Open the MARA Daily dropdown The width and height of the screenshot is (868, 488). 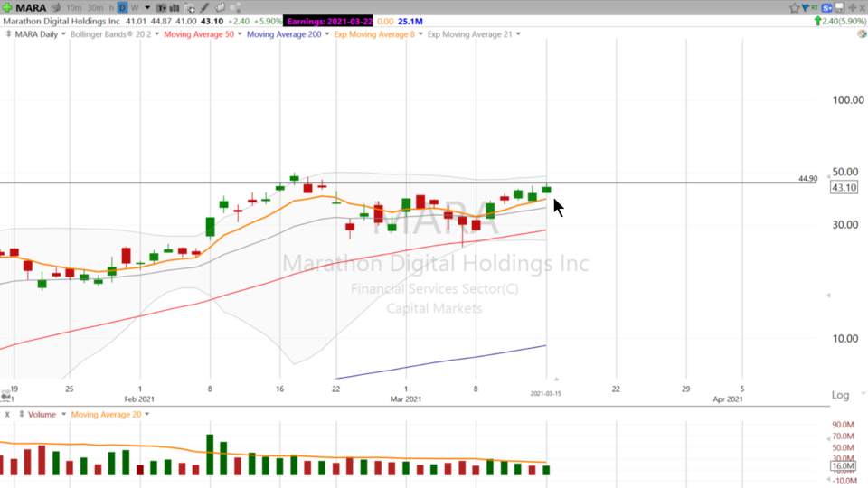click(x=63, y=34)
